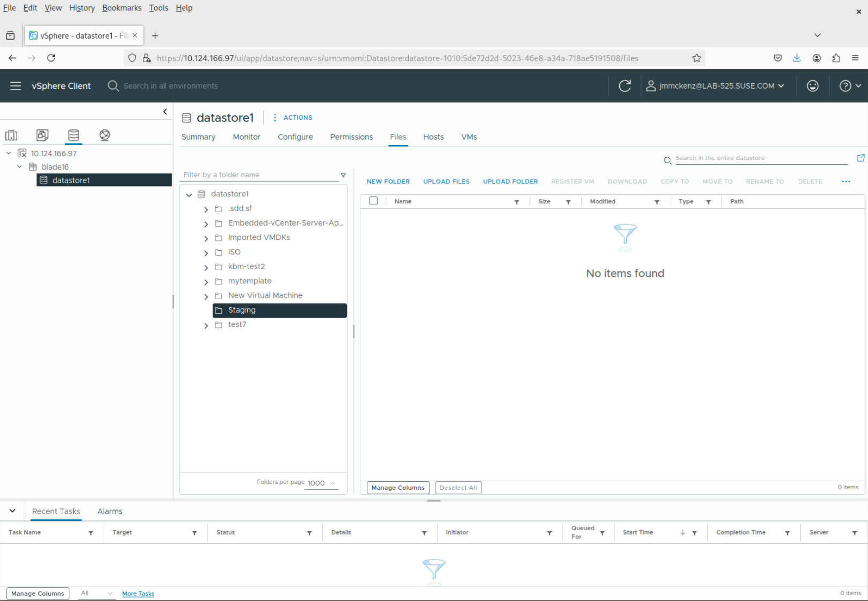
Task: Switch to VMs and Templates view icon
Action: (x=43, y=135)
